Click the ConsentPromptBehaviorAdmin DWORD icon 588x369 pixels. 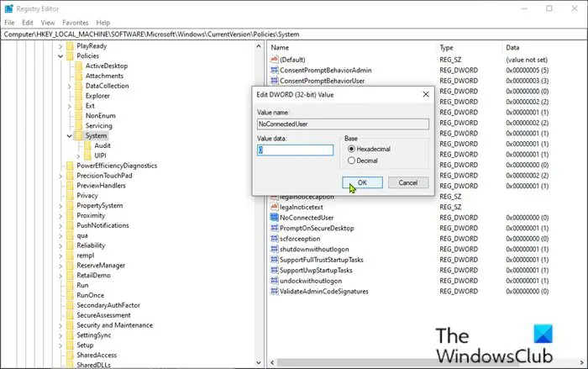click(274, 70)
